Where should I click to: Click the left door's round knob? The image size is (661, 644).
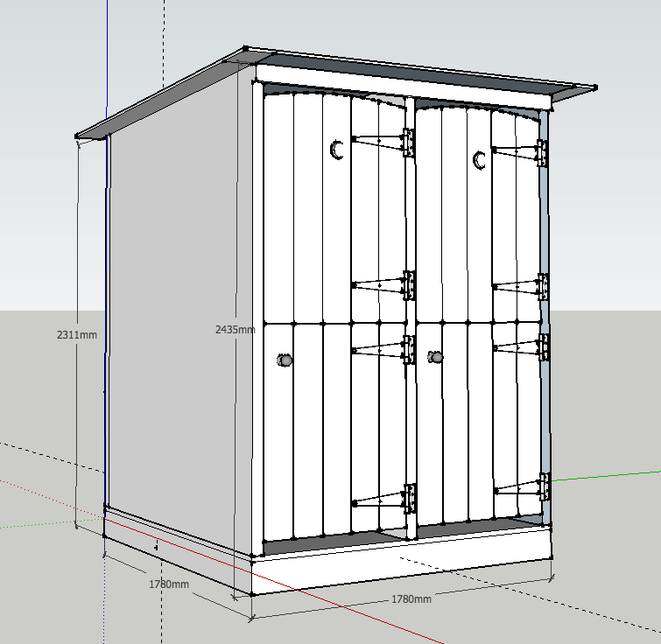[x=285, y=360]
